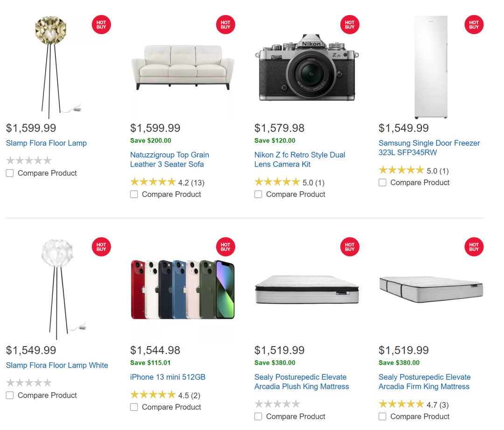Tick Compare Product for Slamp Flora Floor Lamp
Viewport: 504px width, 430px height.
[x=10, y=173]
